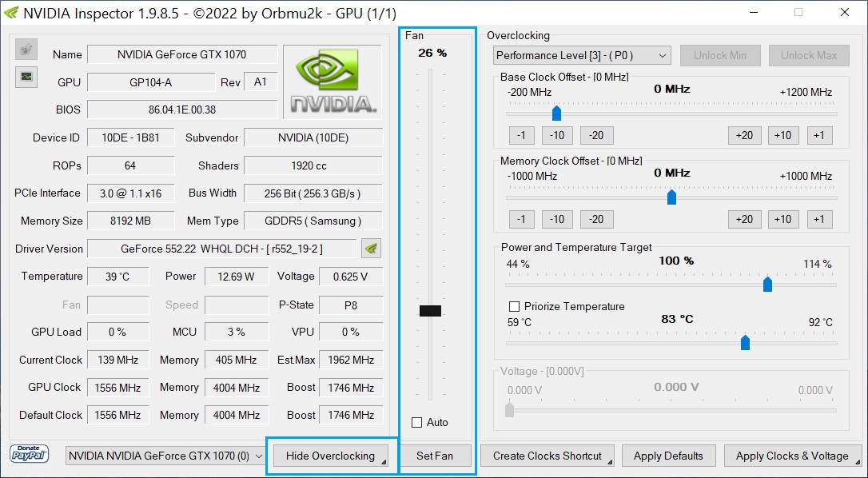The height and width of the screenshot is (478, 868).
Task: Tick the Priorize Temperature checkbox
Action: tap(515, 306)
